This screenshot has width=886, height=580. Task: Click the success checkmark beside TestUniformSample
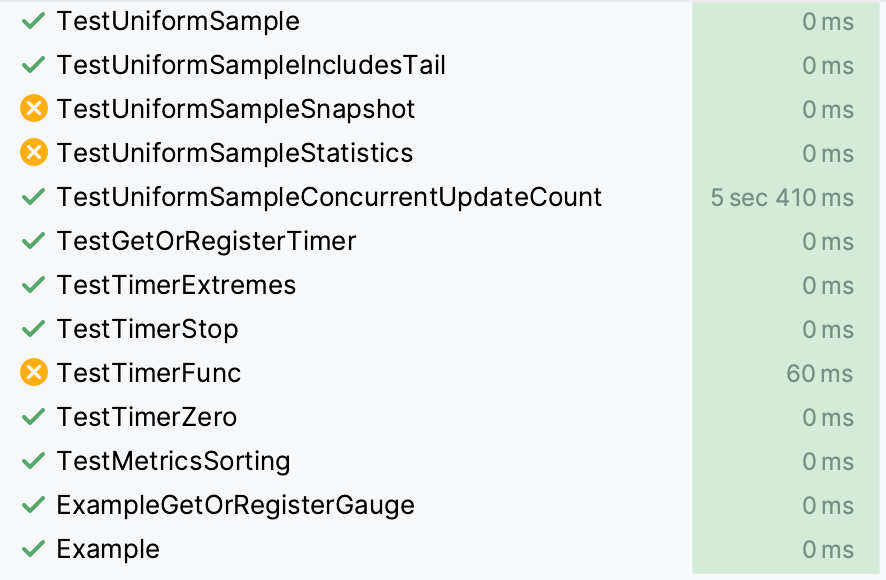[x=33, y=21]
